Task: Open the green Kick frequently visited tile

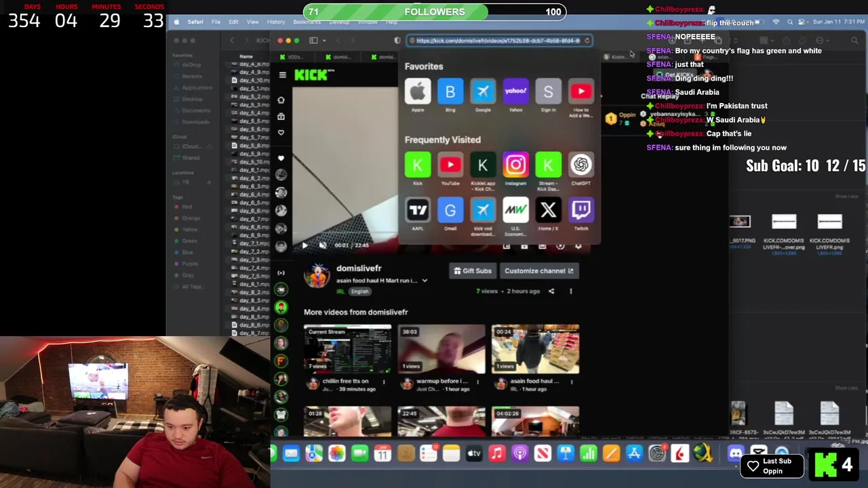Action: (x=418, y=165)
